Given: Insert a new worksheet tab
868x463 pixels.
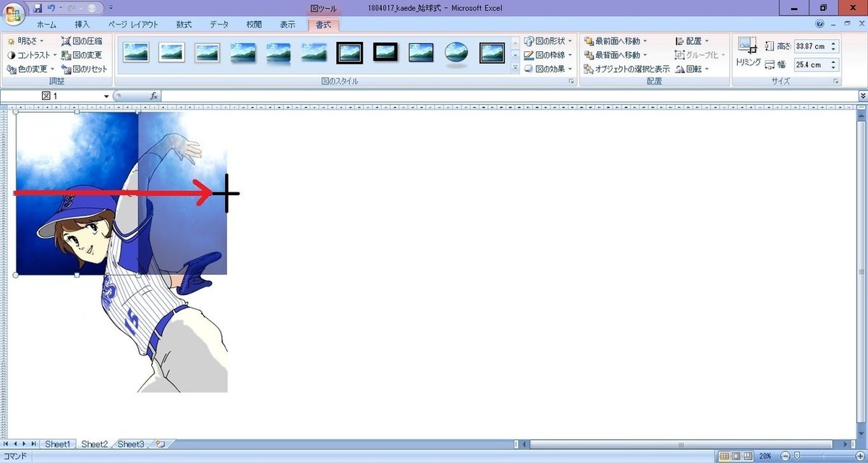Looking at the screenshot, I should click(161, 444).
